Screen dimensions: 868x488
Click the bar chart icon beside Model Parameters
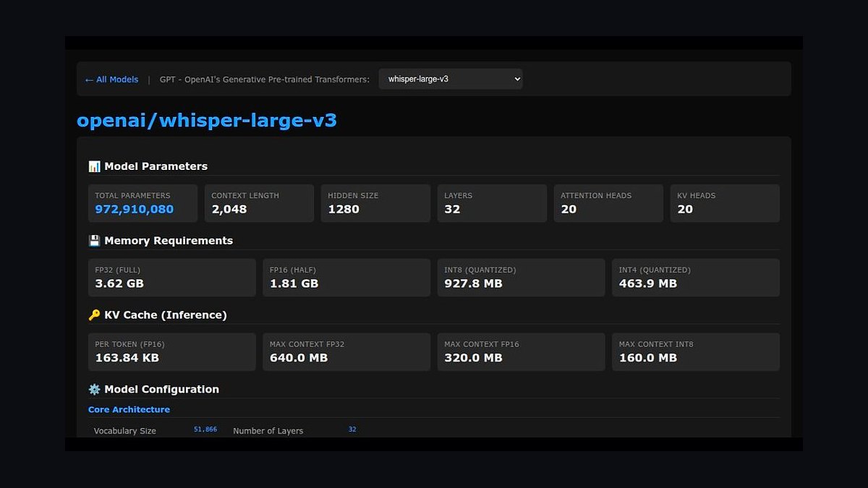pyautogui.click(x=94, y=166)
